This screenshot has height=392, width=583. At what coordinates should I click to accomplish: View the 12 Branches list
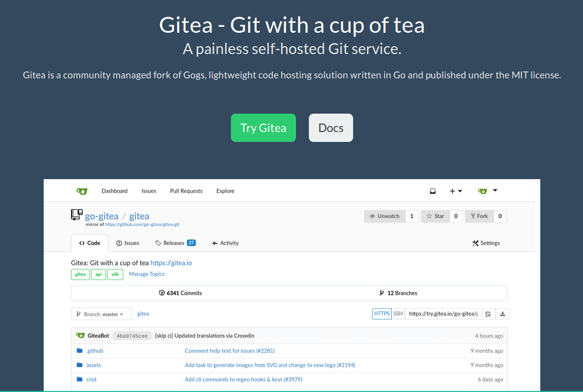pyautogui.click(x=398, y=293)
